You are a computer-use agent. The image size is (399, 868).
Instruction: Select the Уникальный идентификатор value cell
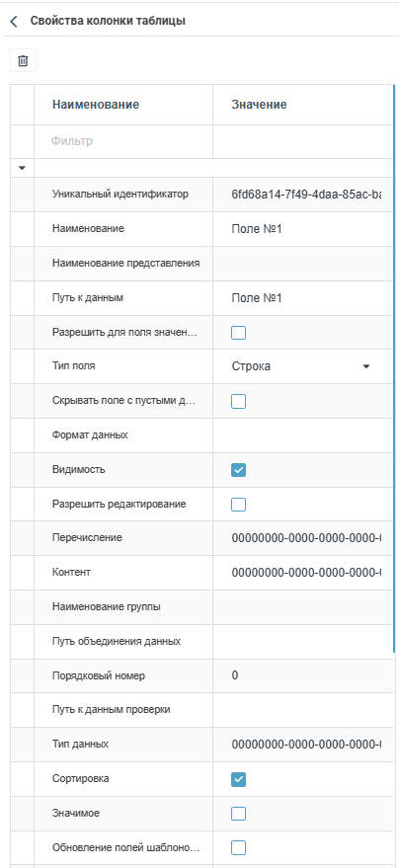coord(303,195)
